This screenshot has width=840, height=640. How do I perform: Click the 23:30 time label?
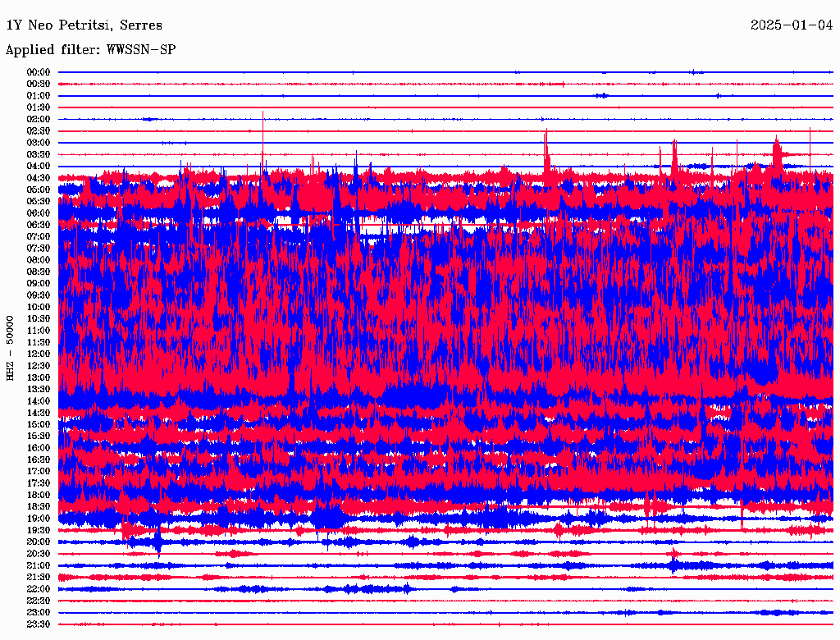tap(39, 624)
